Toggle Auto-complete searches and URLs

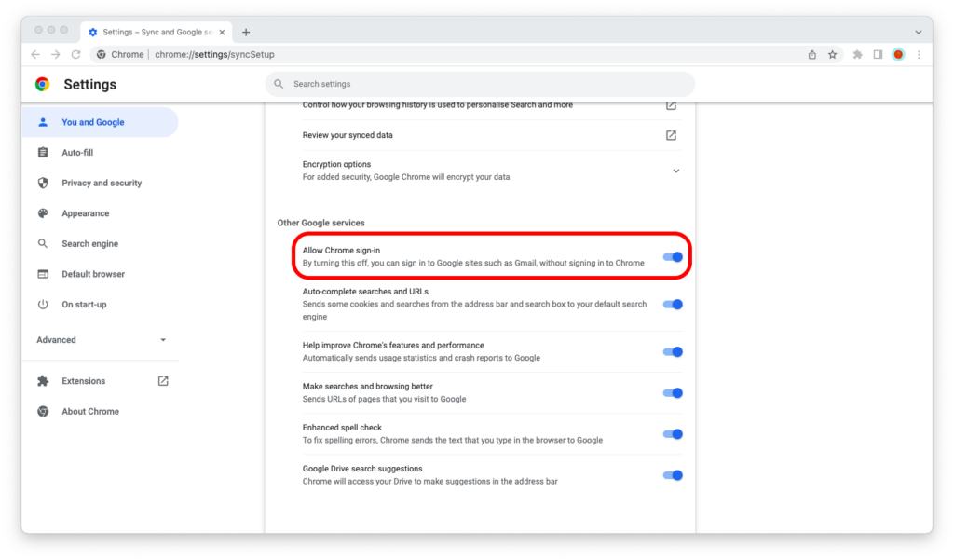[x=673, y=305]
